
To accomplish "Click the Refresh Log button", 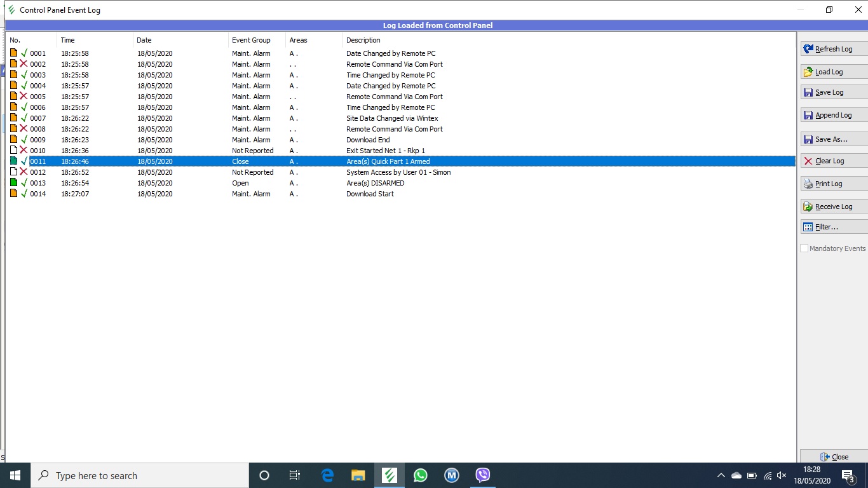I will pos(833,49).
